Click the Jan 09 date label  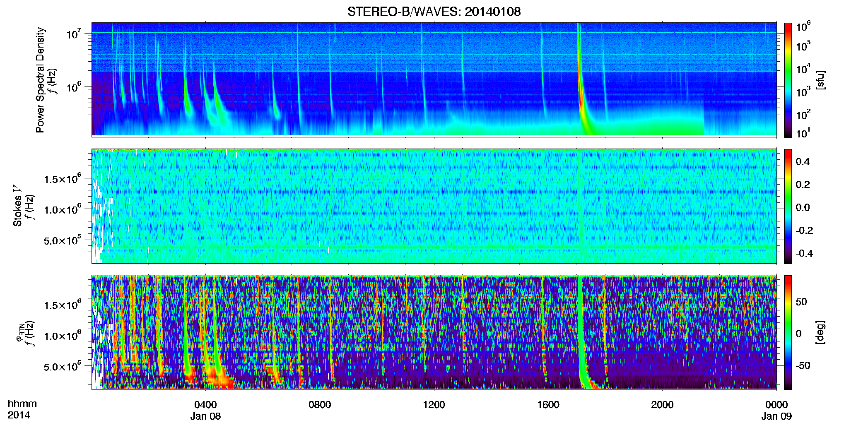click(x=776, y=416)
